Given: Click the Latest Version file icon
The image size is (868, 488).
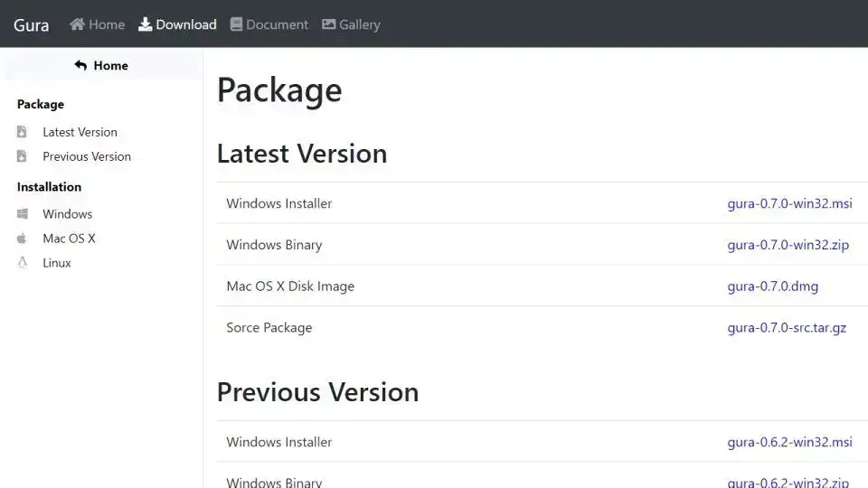Looking at the screenshot, I should (23, 132).
